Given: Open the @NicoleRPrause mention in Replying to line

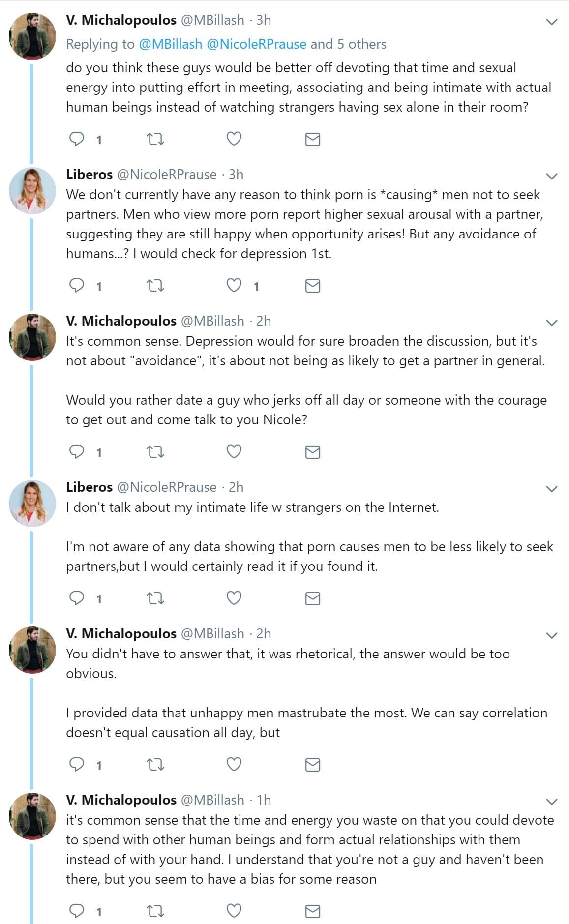Looking at the screenshot, I should point(256,44).
